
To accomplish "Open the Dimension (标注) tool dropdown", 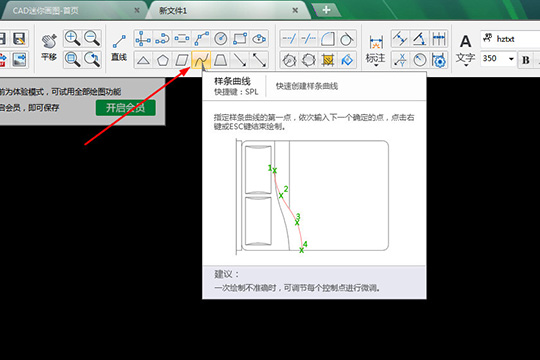I will pyautogui.click(x=376, y=50).
